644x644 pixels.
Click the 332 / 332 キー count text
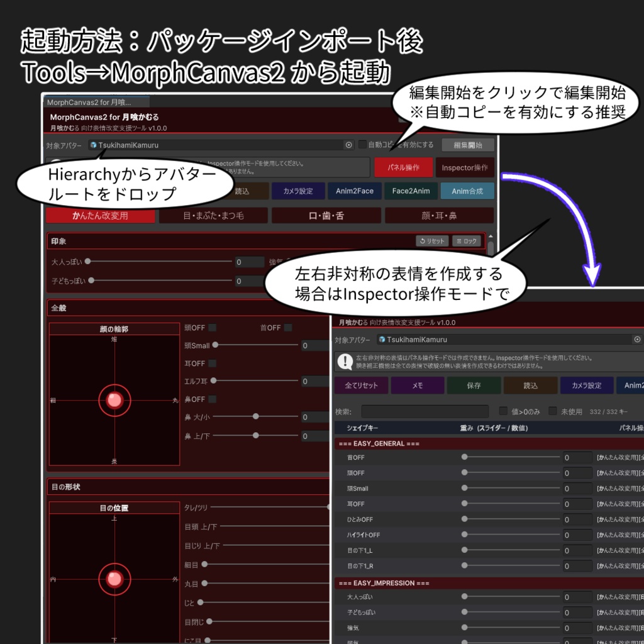608,411
